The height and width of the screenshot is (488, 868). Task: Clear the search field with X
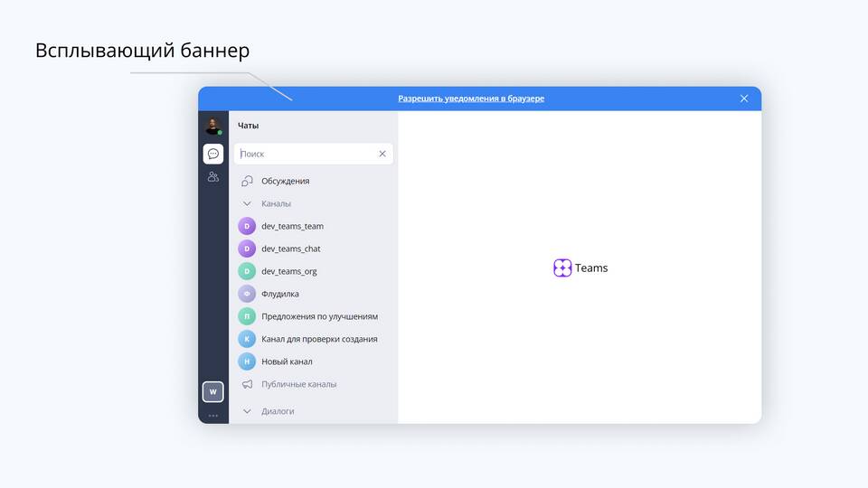tap(382, 154)
